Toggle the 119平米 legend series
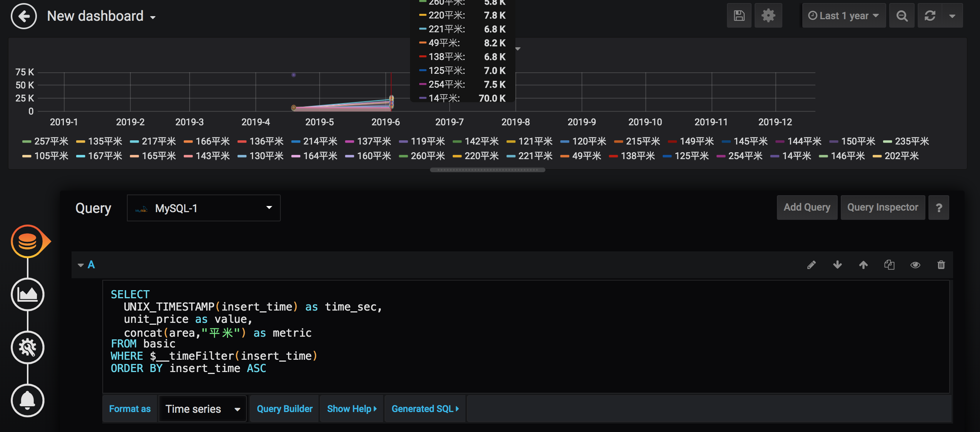Screen dimensions: 980x432 (x=428, y=141)
